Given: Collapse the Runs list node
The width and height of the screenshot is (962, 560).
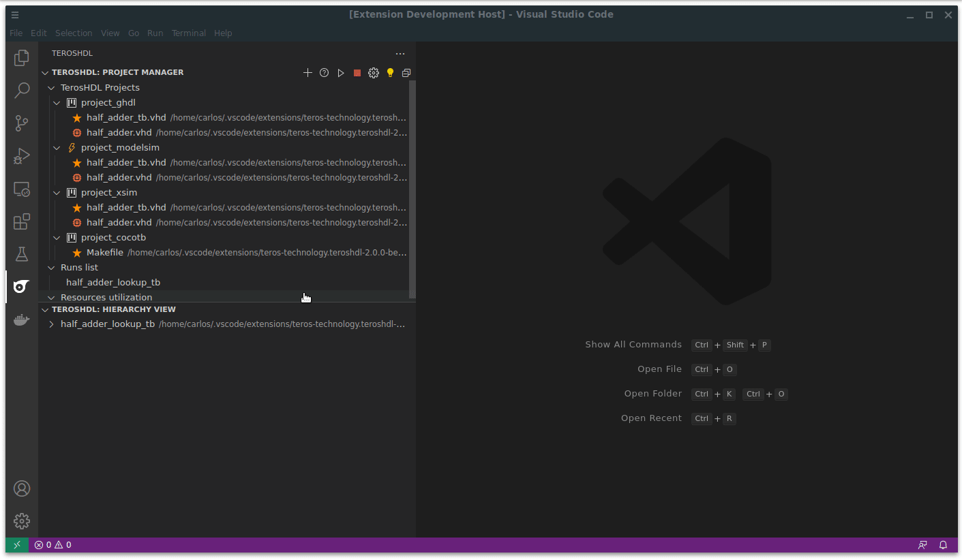Looking at the screenshot, I should 51,268.
